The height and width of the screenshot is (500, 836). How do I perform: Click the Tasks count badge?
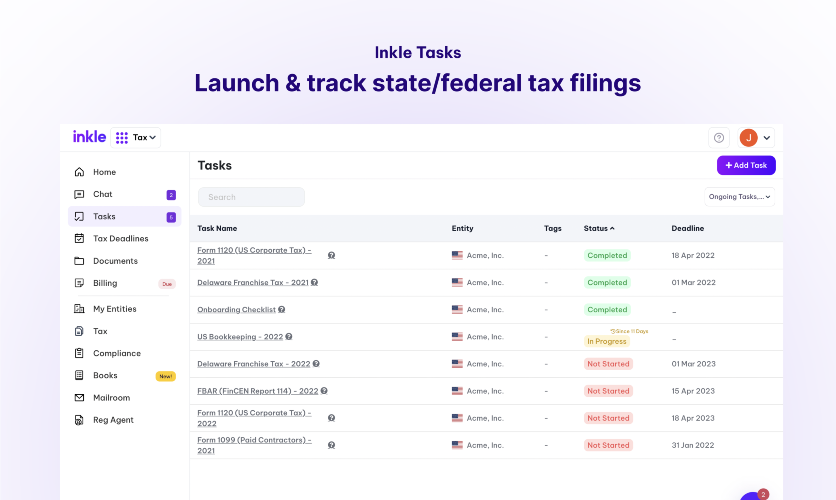point(171,217)
